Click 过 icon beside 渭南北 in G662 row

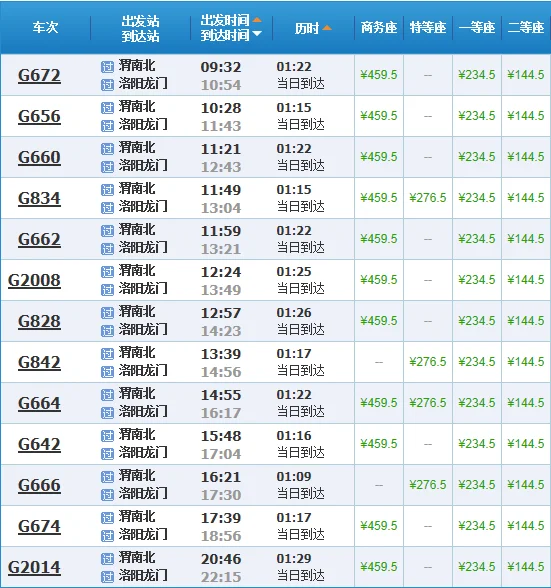coord(107,231)
